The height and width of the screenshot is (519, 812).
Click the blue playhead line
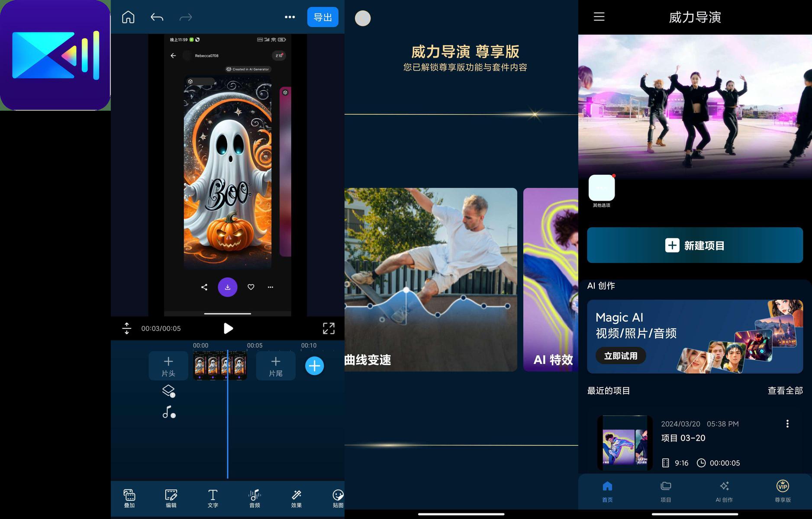click(x=228, y=415)
